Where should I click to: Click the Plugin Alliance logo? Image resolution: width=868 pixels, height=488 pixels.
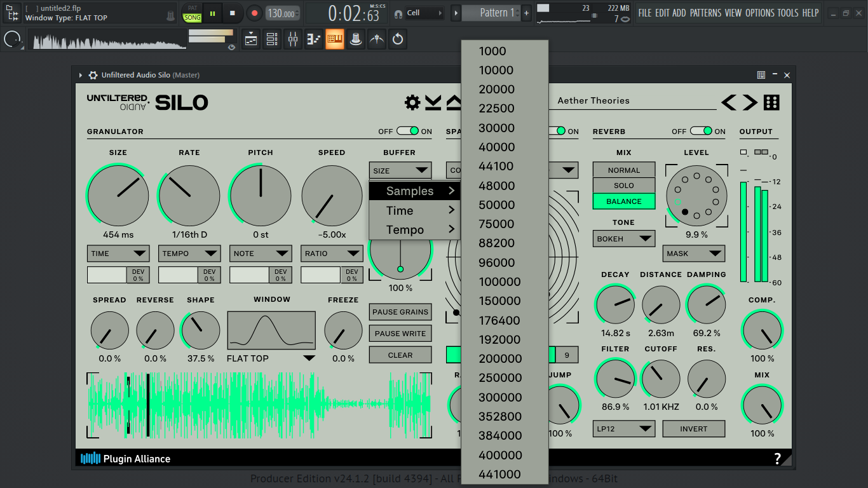[125, 458]
